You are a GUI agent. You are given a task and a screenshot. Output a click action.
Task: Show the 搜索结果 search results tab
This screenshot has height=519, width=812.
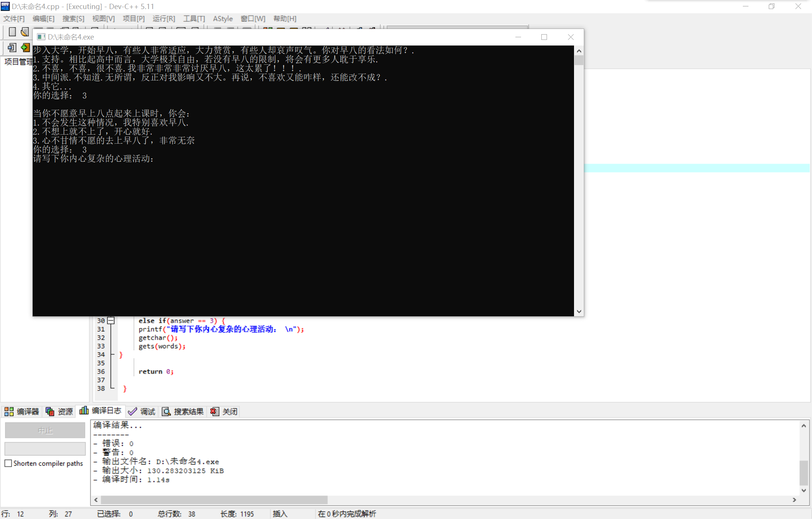click(x=183, y=411)
